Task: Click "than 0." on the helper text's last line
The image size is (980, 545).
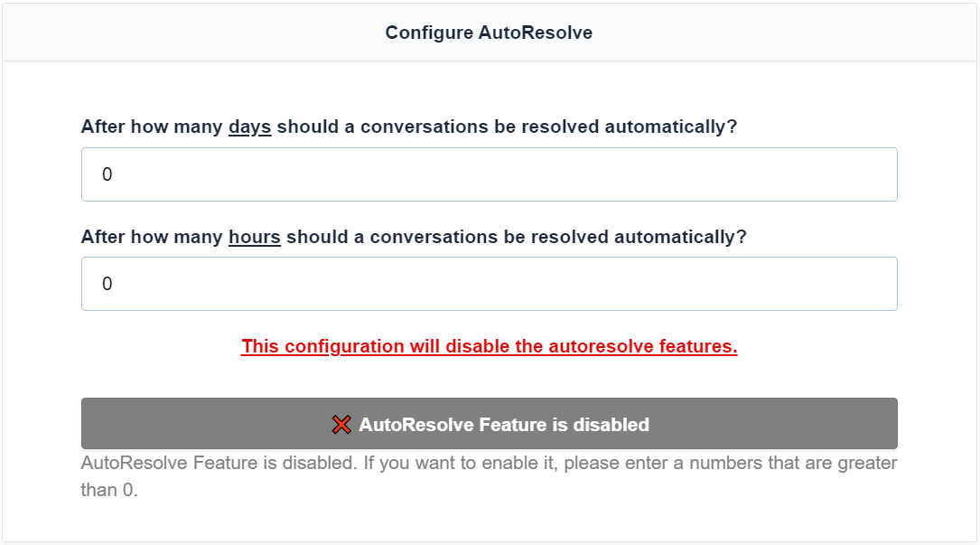Action: tap(109, 491)
